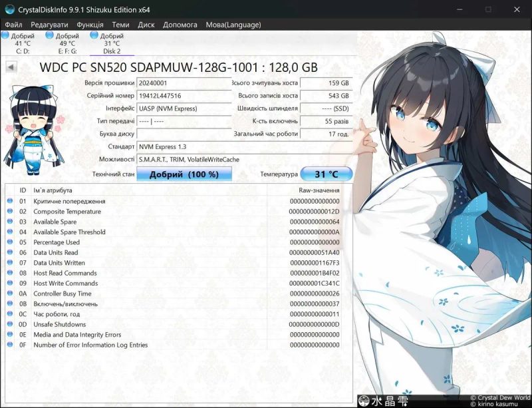
Task: Select the Host Read Commands attribute name
Action: [65, 273]
